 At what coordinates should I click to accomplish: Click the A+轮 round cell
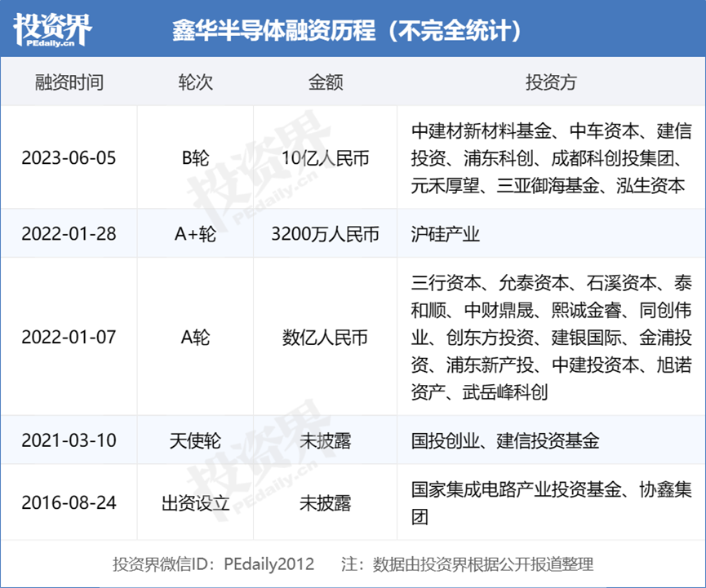coord(195,234)
